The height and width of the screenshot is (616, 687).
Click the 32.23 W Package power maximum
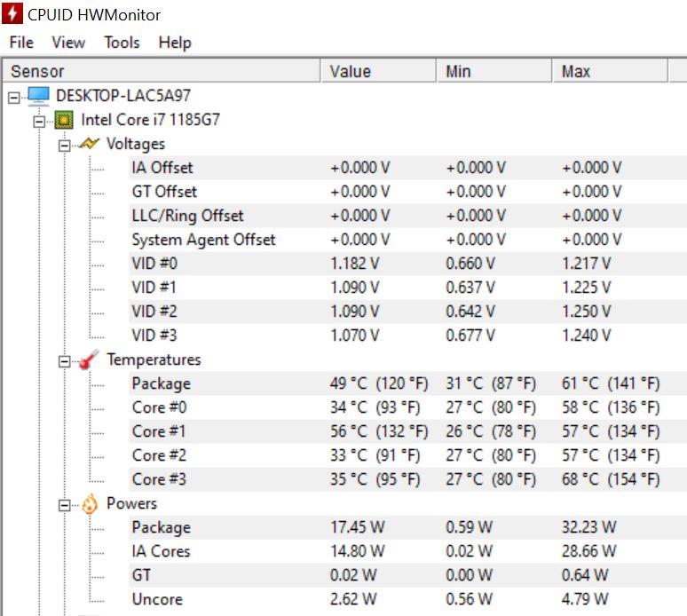589,527
